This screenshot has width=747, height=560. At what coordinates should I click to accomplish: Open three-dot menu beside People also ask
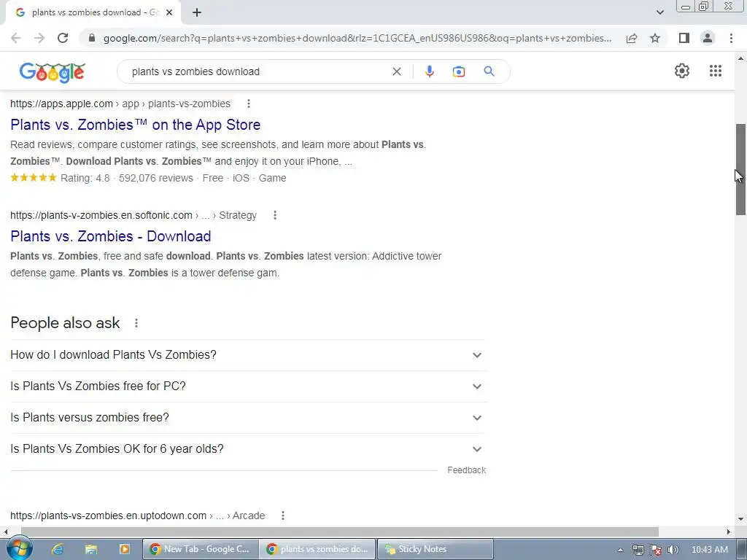pyautogui.click(x=136, y=323)
